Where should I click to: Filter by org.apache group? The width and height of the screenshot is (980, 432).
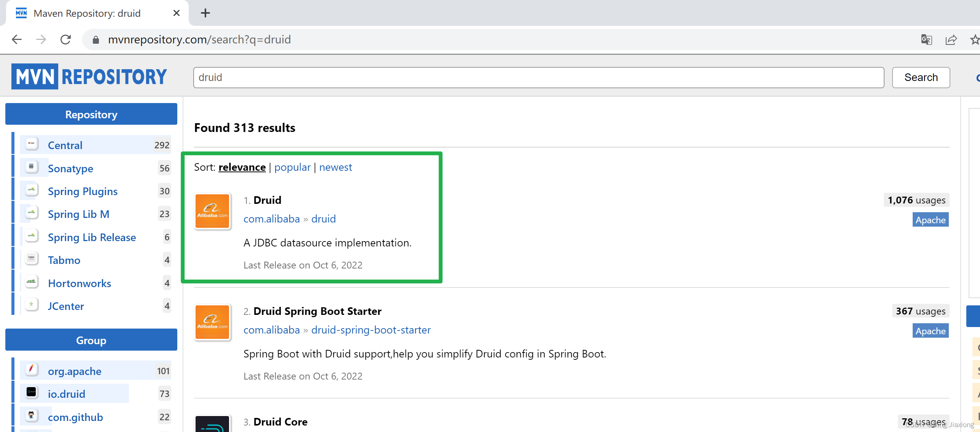75,371
